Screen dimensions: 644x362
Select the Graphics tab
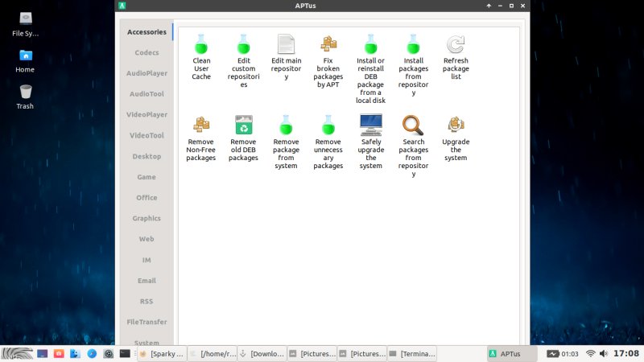(x=147, y=218)
